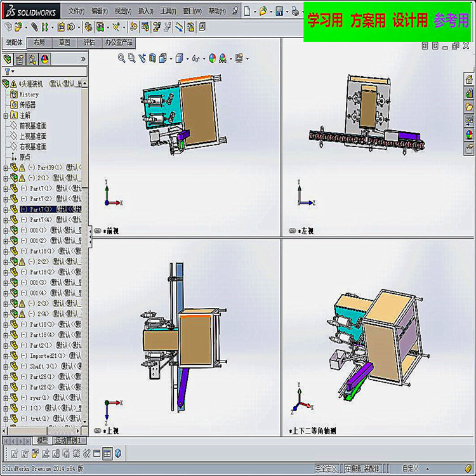Open the 窗口(W) Window menu

coord(192,11)
